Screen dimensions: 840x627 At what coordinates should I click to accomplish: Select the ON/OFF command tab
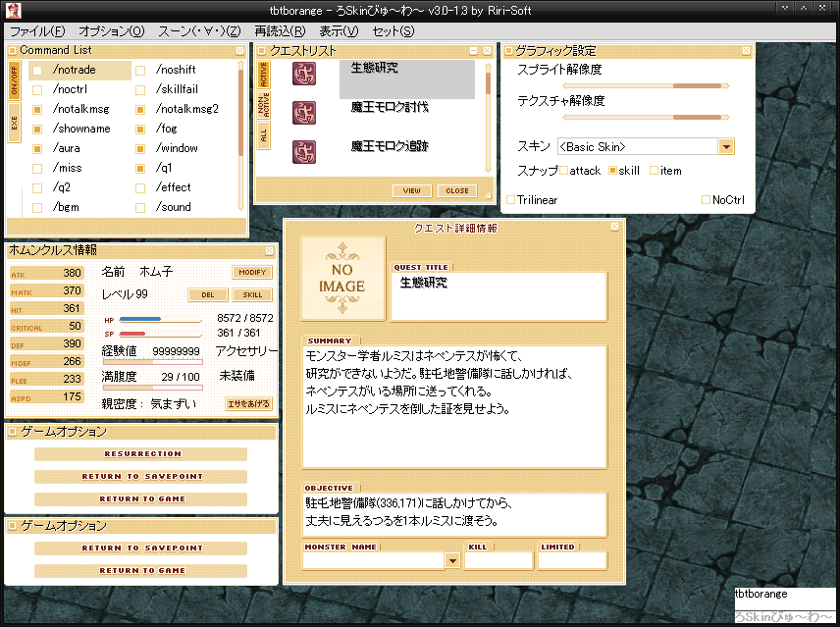[x=15, y=80]
